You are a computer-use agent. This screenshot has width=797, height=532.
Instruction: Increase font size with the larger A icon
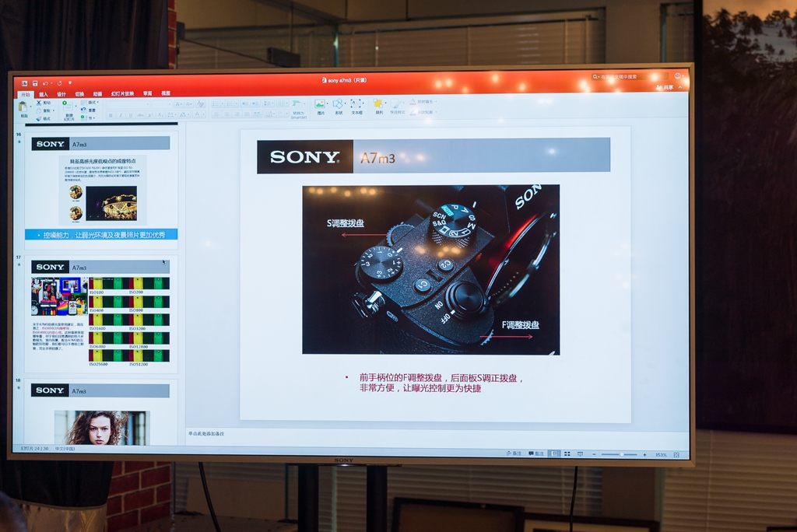pyautogui.click(x=178, y=104)
